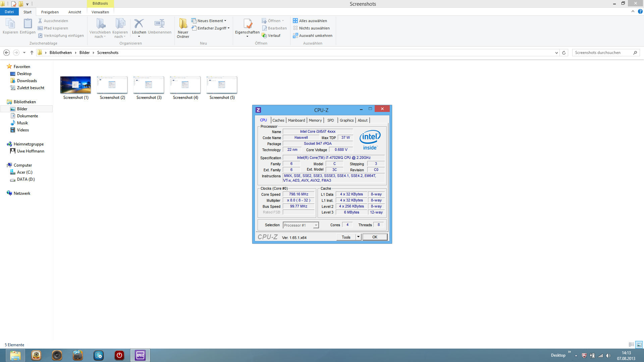Switch to the Mainboard tab in CPU-Z
The image size is (644, 362).
click(x=297, y=120)
